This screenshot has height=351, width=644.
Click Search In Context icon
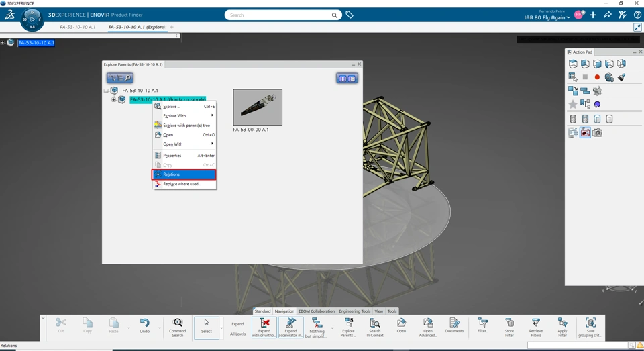click(374, 328)
